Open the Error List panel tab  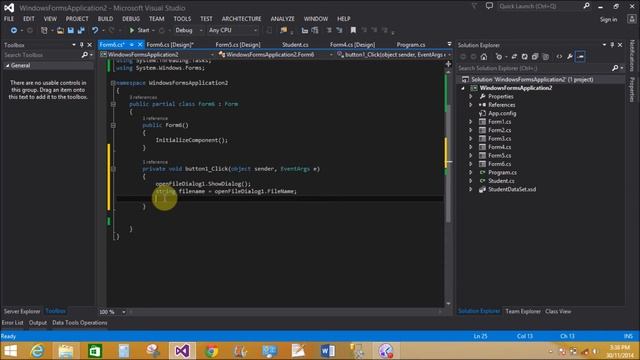coord(13,323)
